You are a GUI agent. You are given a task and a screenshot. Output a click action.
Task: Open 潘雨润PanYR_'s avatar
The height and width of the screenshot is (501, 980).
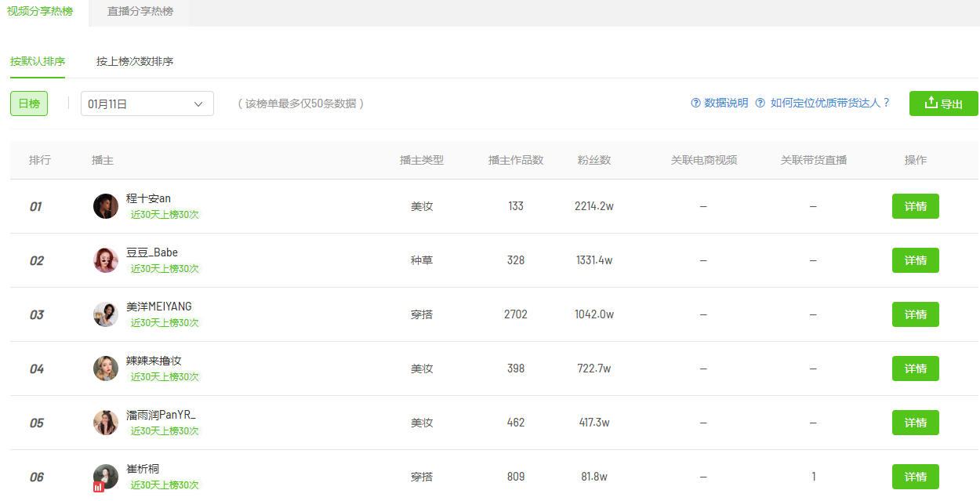tap(106, 423)
